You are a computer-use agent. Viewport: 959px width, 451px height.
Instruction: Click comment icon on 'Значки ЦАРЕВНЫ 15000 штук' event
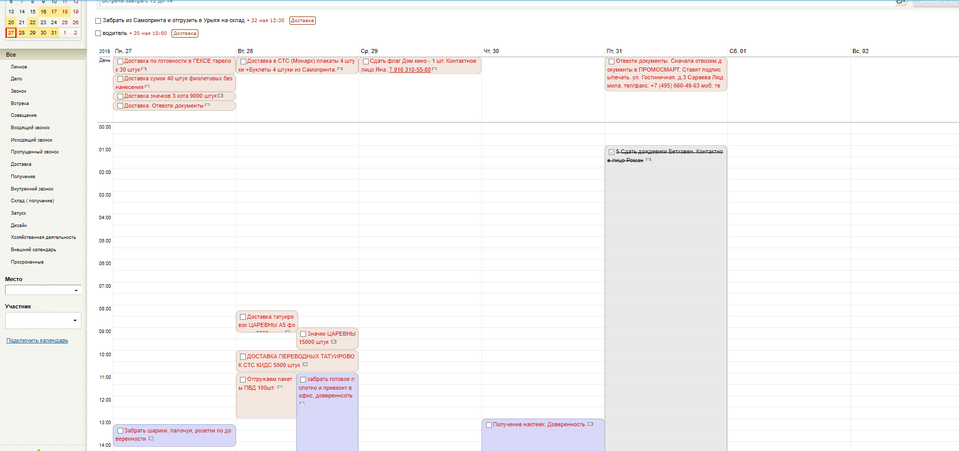(x=334, y=342)
